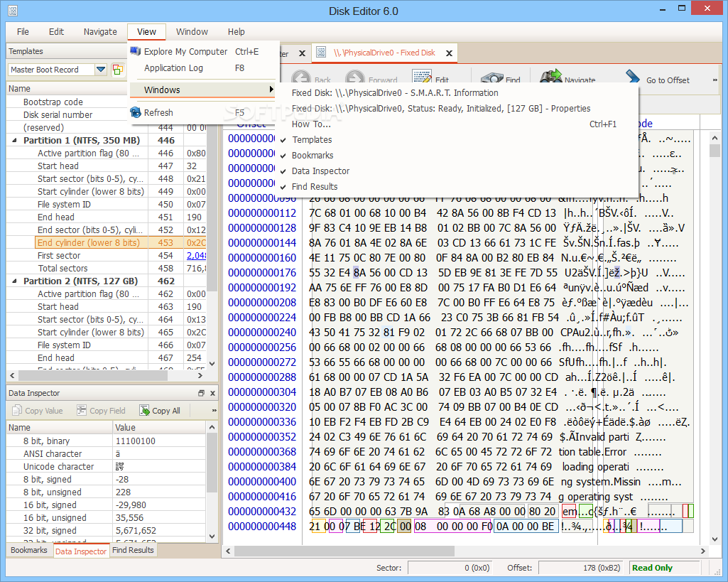This screenshot has height=582, width=728.
Task: Click the Copy All icon
Action: pos(144,411)
